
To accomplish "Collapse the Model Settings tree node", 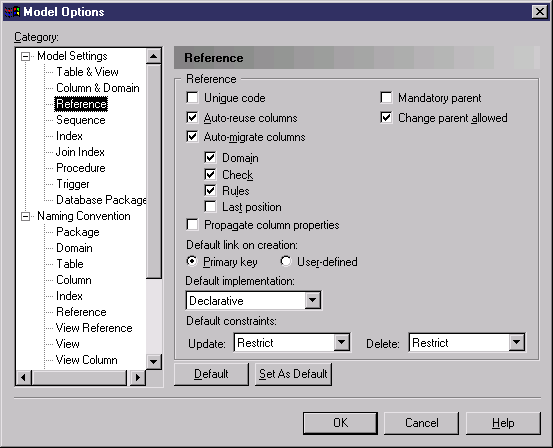I will click(25, 56).
